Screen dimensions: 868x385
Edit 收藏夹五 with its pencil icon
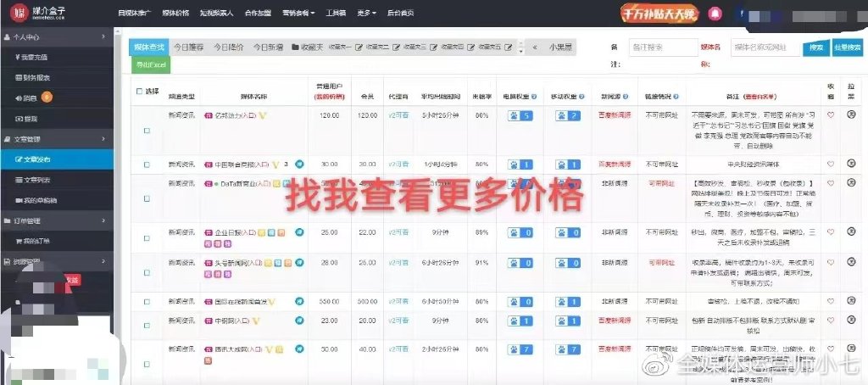509,47
